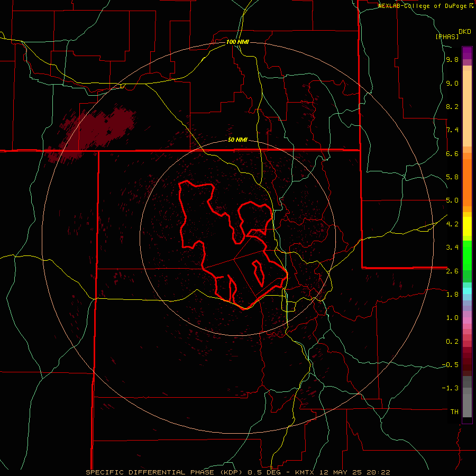Click the 1.8 scale value
This screenshot has width=476, height=476.
(452, 294)
